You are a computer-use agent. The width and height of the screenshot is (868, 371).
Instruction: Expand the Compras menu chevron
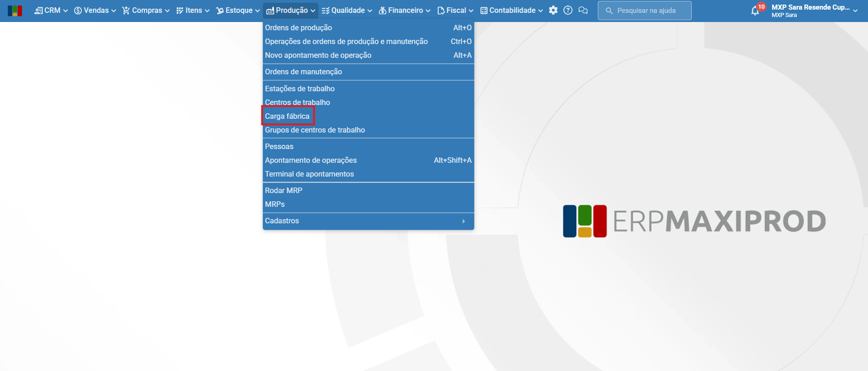pyautogui.click(x=167, y=11)
